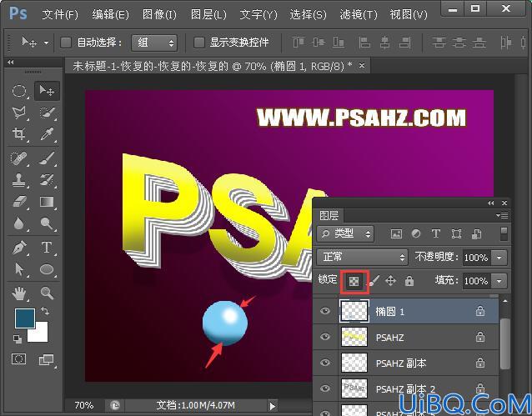Reset default foreground and background colors
This screenshot has width=532, height=416.
pos(17,338)
